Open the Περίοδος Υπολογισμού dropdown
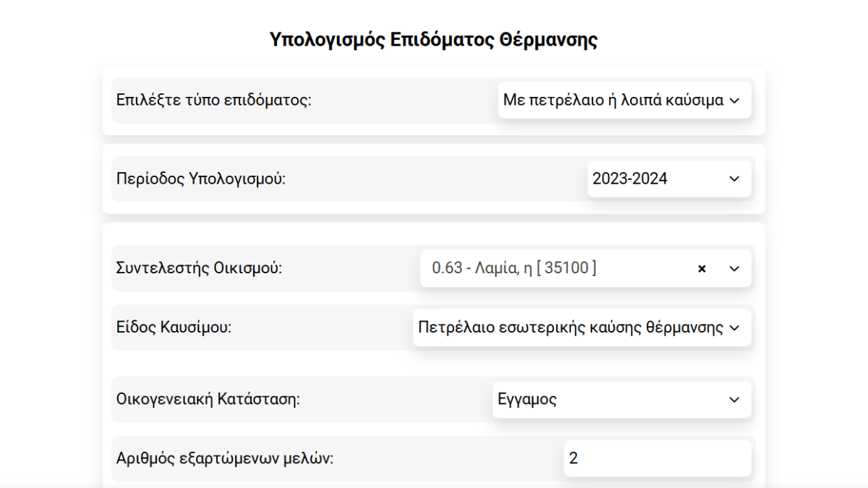Screen dimensions: 868x488 651,179
